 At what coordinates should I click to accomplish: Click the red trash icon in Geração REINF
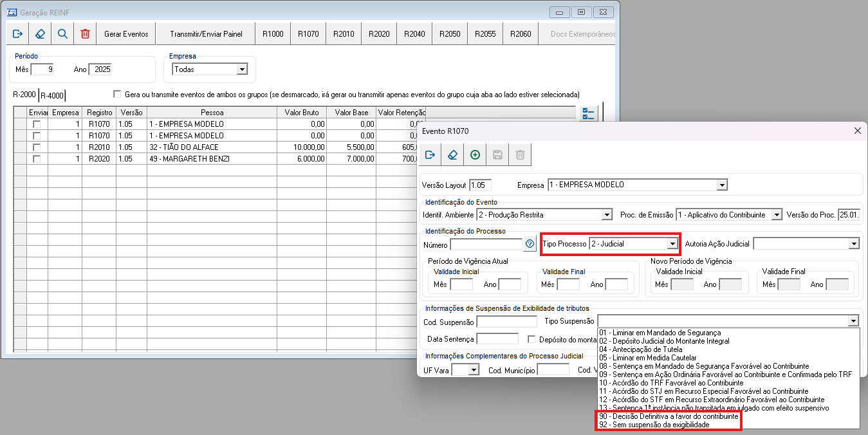[85, 33]
